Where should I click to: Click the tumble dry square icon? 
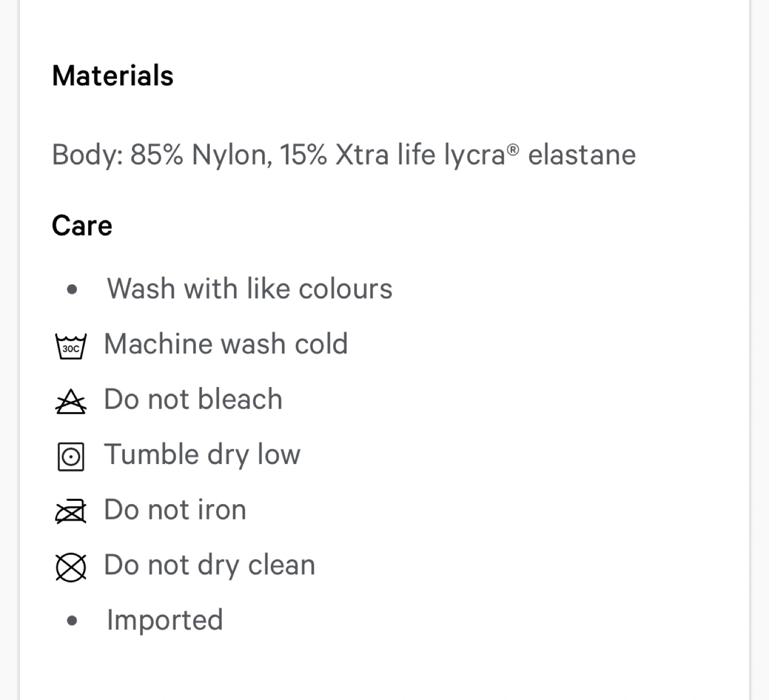pyautogui.click(x=70, y=457)
